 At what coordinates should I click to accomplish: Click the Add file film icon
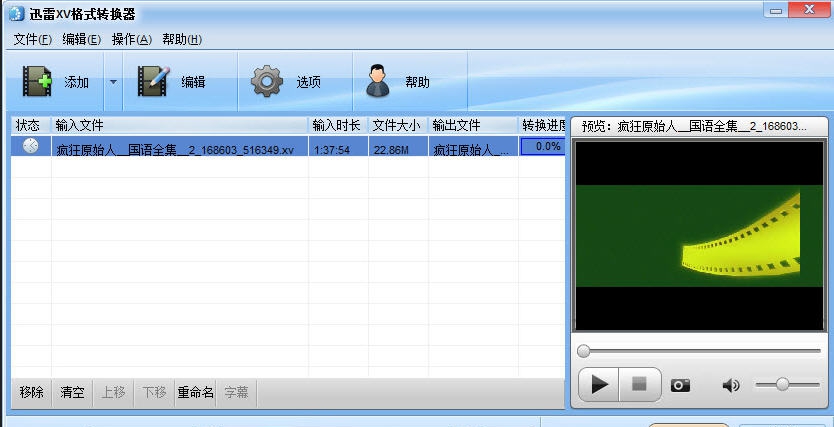(37, 81)
